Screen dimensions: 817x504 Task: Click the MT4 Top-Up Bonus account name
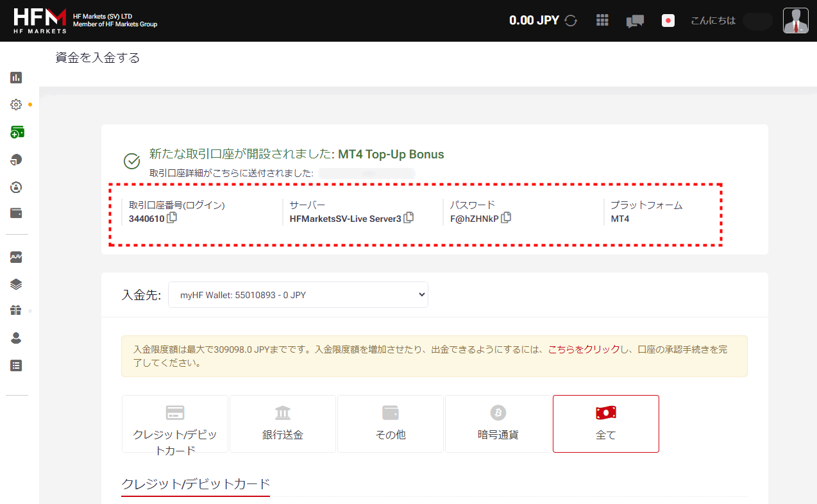pos(391,155)
